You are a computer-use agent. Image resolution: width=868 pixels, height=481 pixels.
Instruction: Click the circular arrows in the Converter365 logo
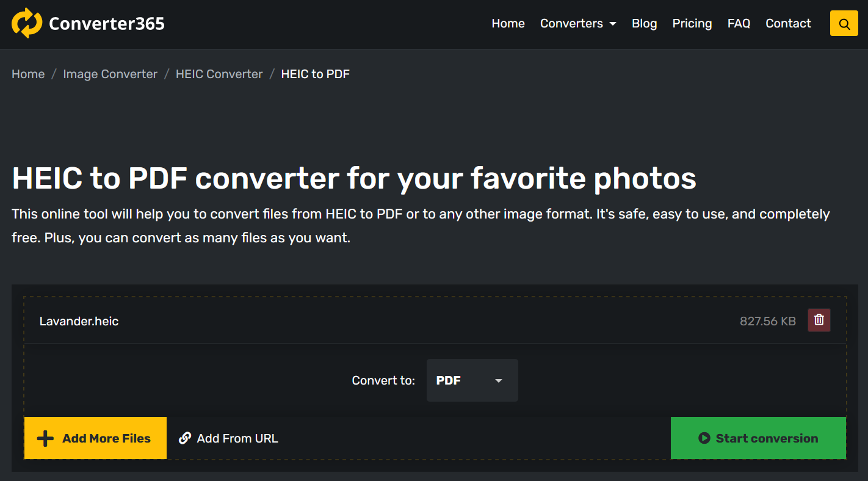[x=27, y=23]
